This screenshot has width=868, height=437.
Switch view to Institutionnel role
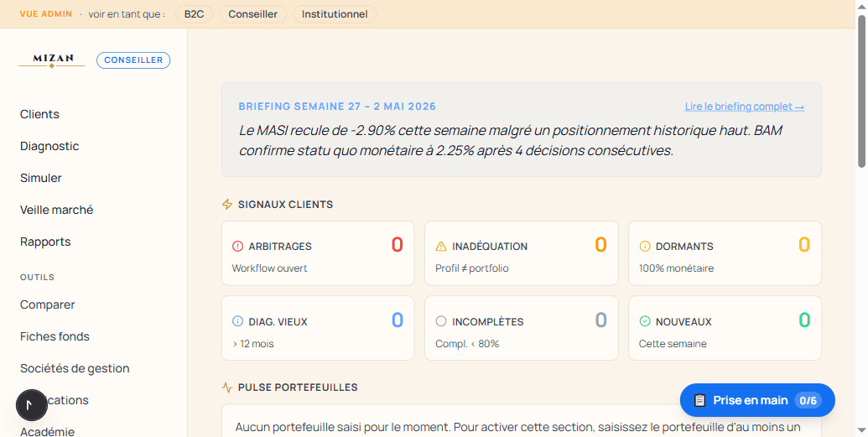tap(335, 14)
